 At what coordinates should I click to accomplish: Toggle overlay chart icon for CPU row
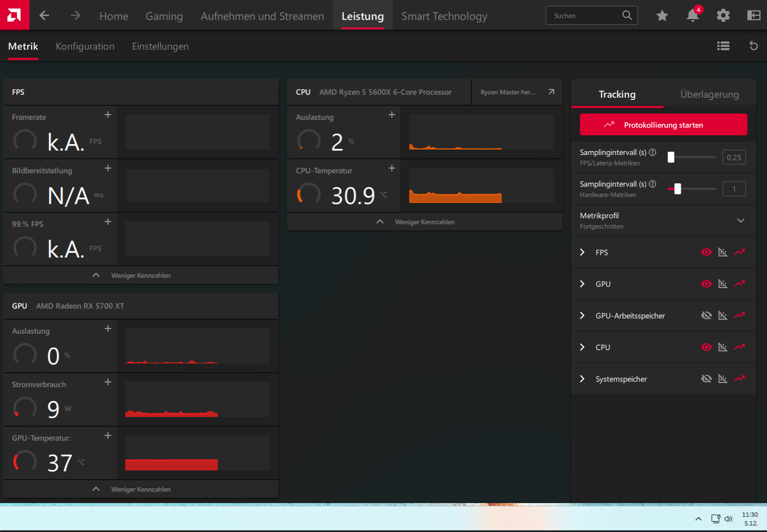[723, 347]
